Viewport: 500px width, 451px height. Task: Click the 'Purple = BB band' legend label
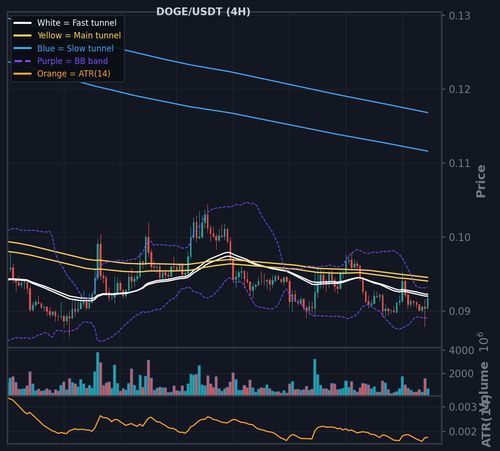point(72,61)
